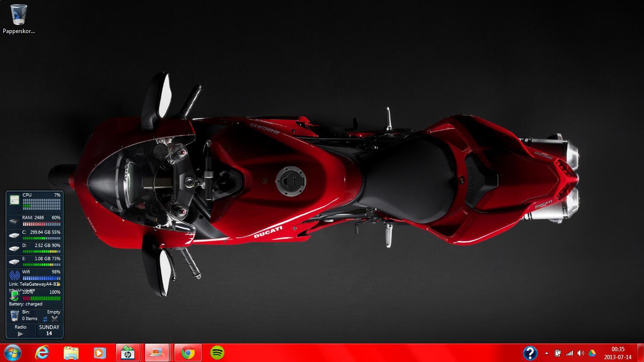Open the E: drive icon in gadget
Viewport: 644px width, 362px height.
(x=14, y=261)
